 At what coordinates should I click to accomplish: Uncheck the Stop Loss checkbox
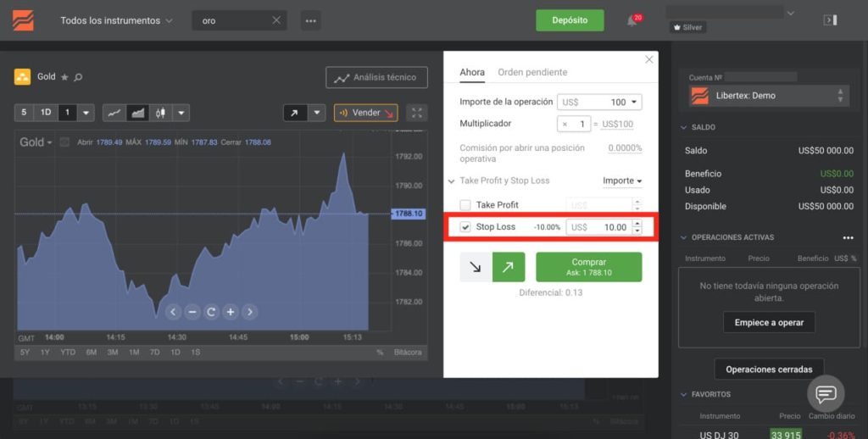click(x=465, y=227)
